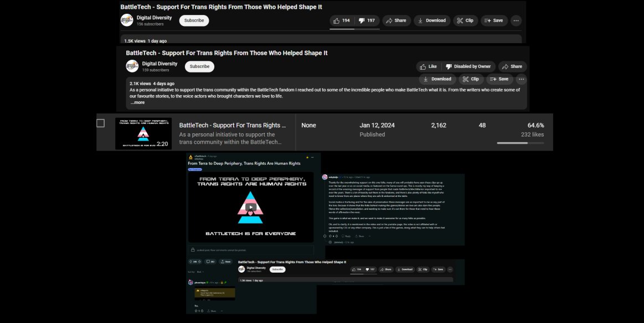Click the Disabled by Owner dislike button
The width and height of the screenshot is (644, 323).
tap(468, 66)
